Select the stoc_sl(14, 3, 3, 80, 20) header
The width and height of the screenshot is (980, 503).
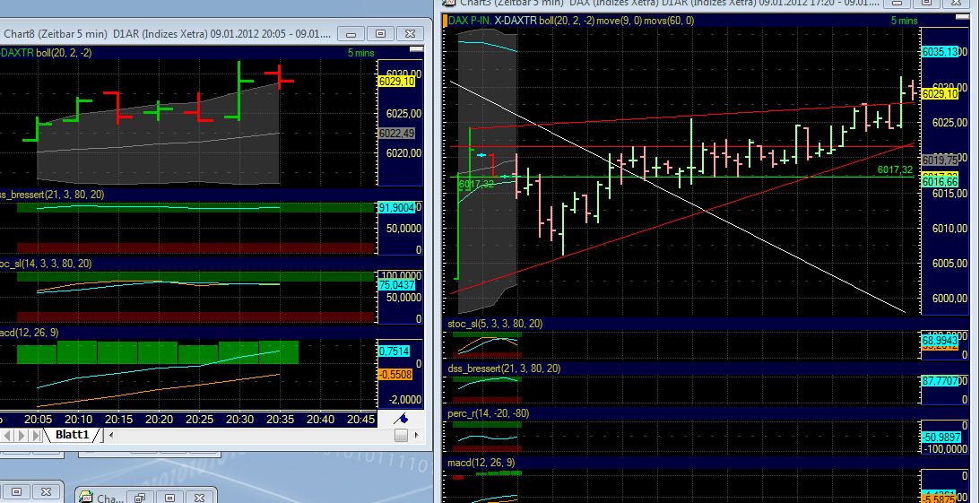point(47,264)
